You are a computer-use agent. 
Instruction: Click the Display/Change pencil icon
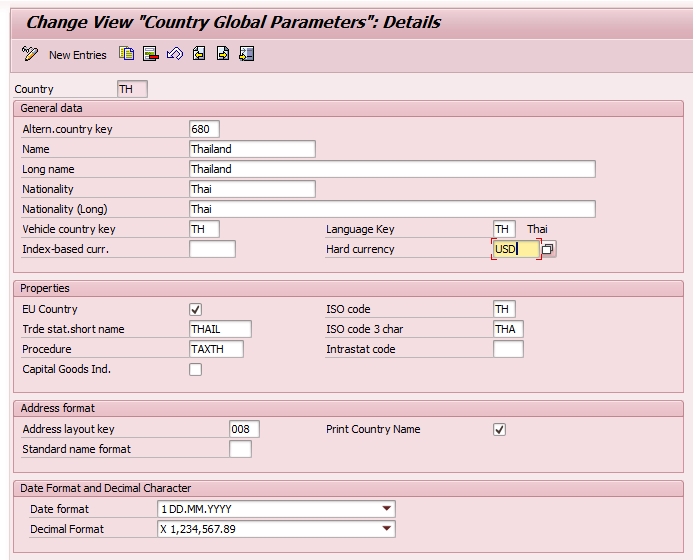click(x=30, y=54)
